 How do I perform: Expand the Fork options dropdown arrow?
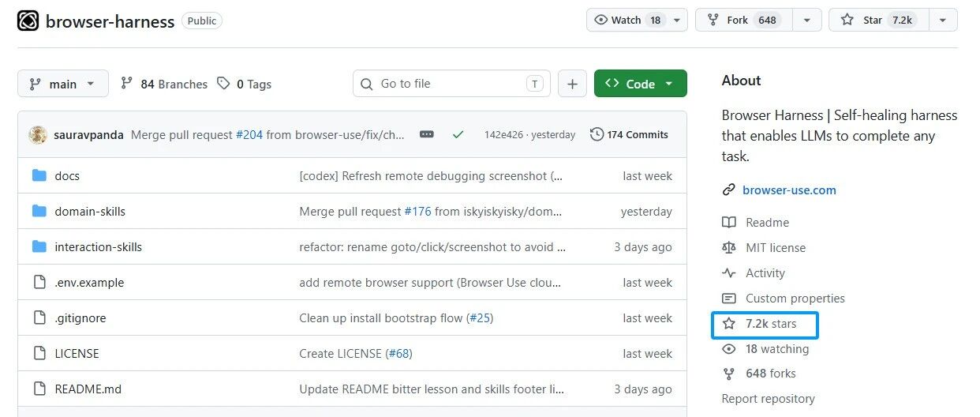pyautogui.click(x=807, y=20)
